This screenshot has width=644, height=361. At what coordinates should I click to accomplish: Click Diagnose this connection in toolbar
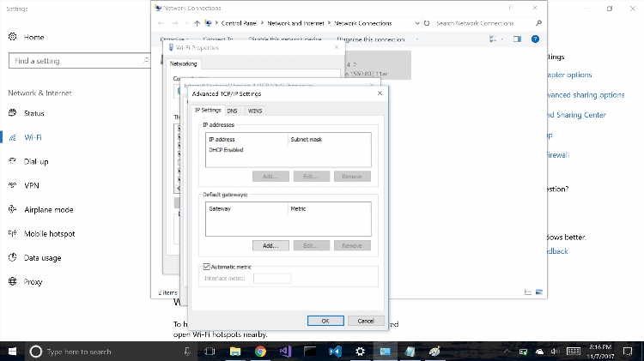(370, 39)
